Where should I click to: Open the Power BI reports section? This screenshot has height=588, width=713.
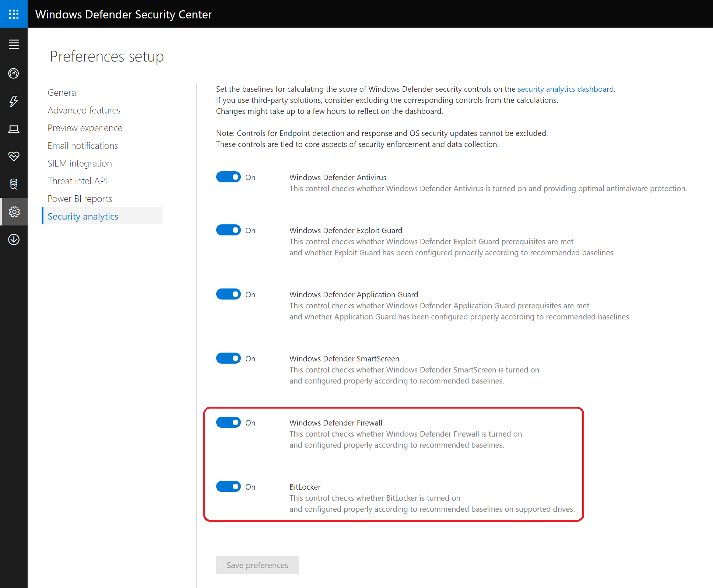80,199
